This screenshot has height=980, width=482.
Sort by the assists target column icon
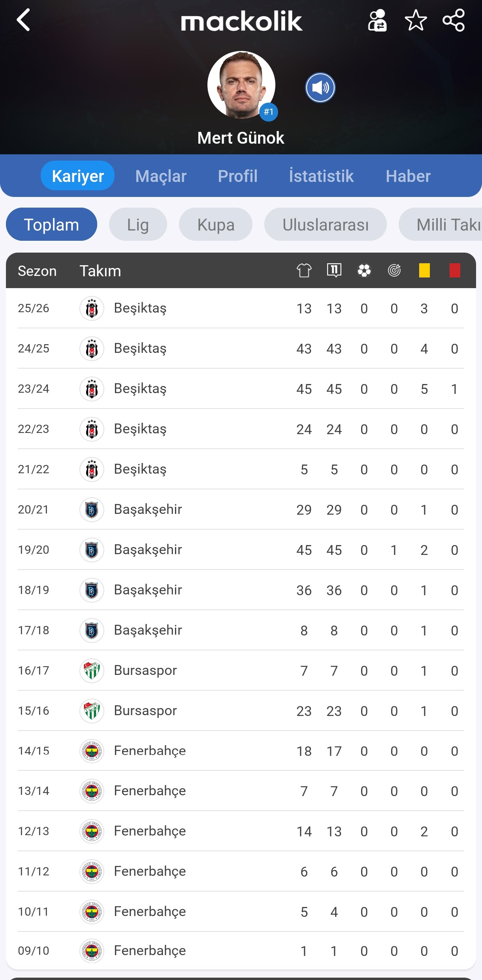coord(394,271)
